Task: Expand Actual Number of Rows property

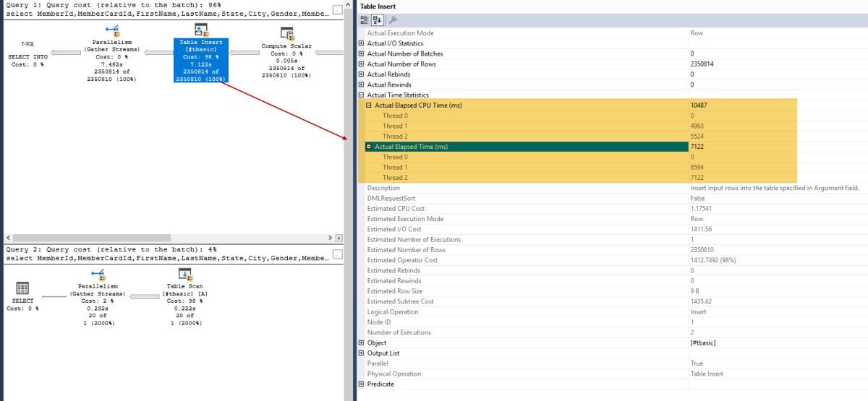Action: point(362,64)
